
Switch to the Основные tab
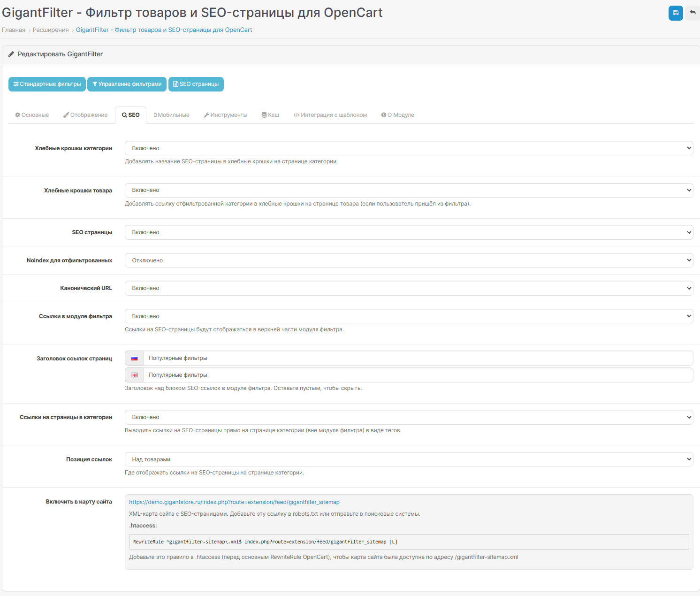(x=32, y=115)
